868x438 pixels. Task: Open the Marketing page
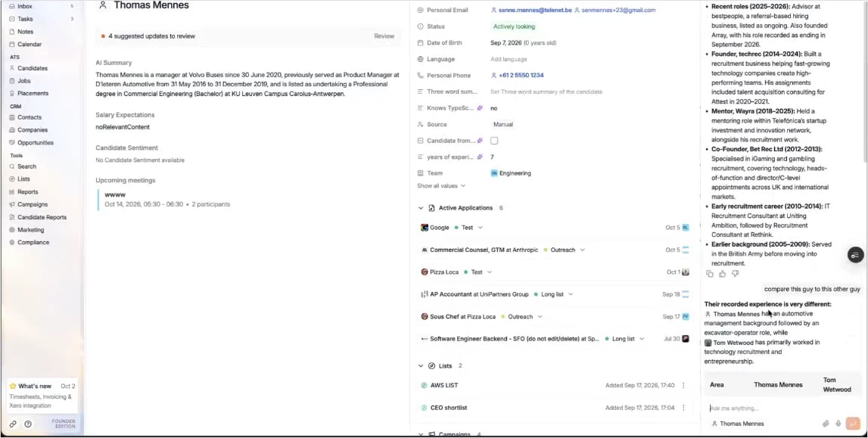coord(30,230)
